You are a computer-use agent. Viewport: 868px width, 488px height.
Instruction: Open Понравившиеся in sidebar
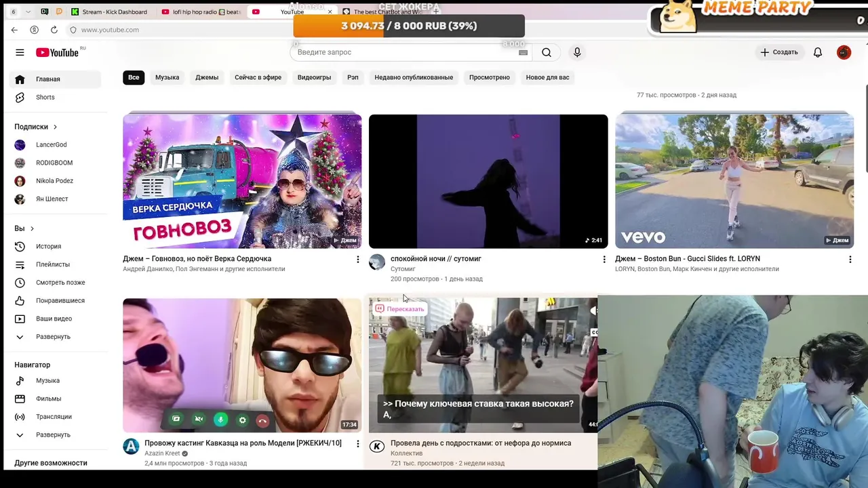coord(55,300)
